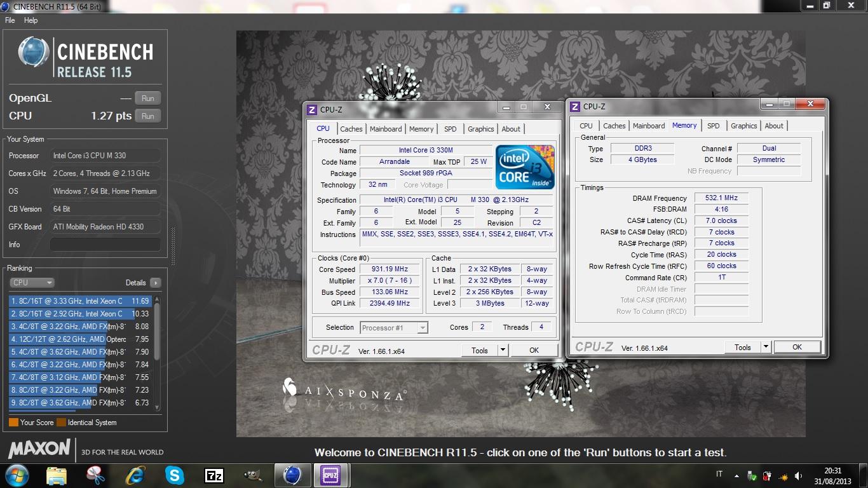Click OK in the Memory CPU-Z window
This screenshot has height=488, width=868.
797,347
